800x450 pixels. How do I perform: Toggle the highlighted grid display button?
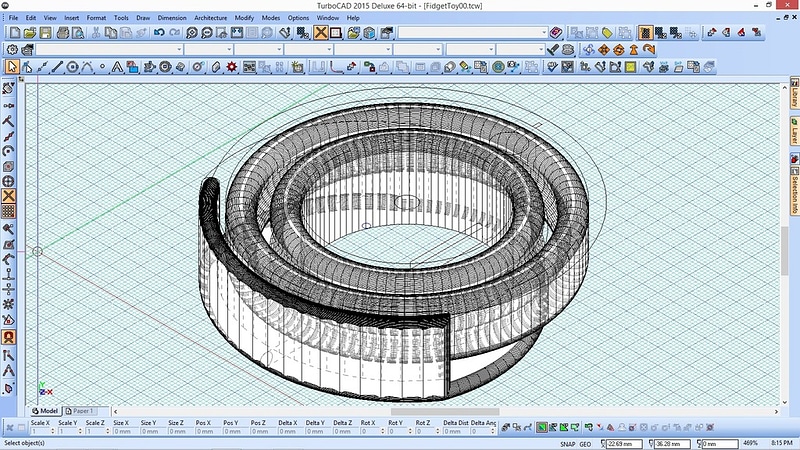[x=645, y=33]
